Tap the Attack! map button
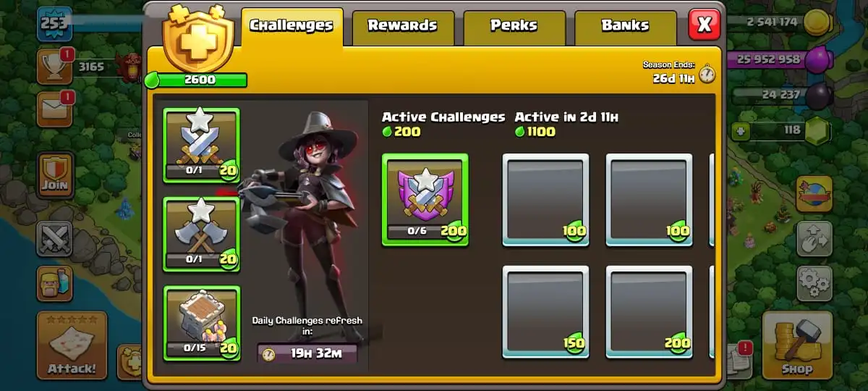Screen dimensions: 868x391 click(72, 346)
